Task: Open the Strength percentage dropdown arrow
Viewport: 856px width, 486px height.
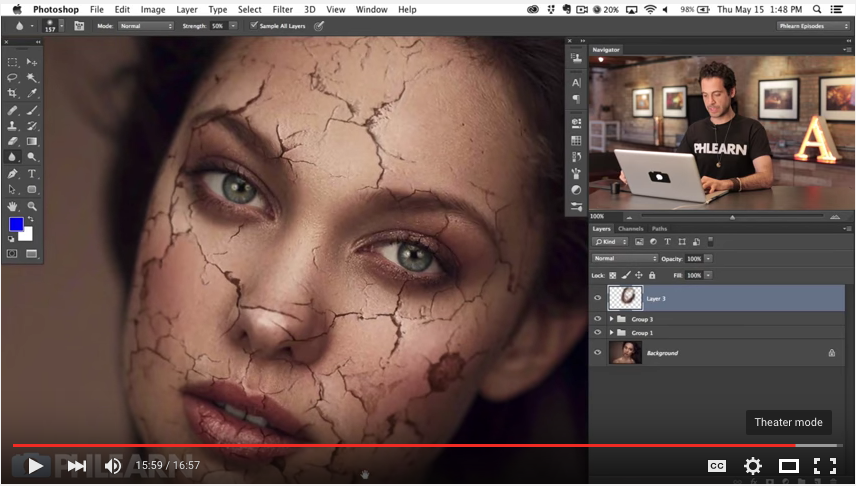Action: tap(233, 26)
